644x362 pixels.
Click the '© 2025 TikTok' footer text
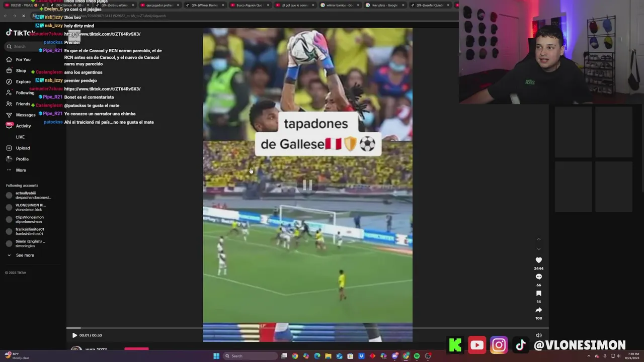coord(16,273)
